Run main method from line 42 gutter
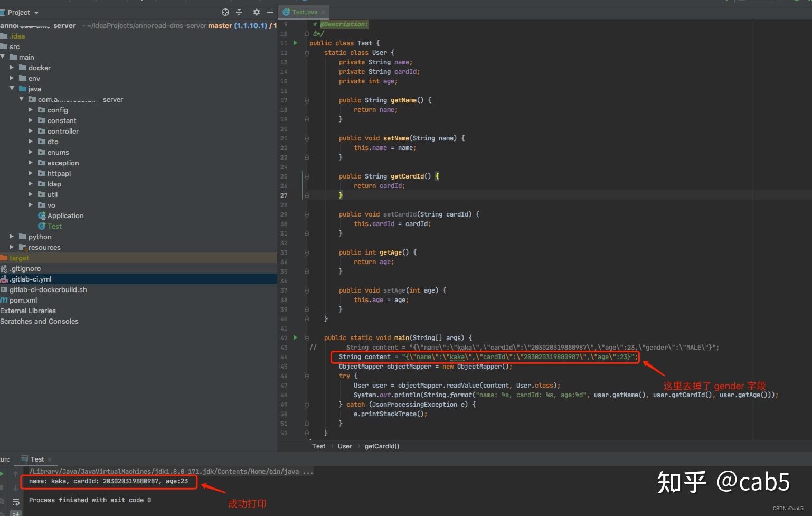Viewport: 812px width, 516px height. (295, 337)
